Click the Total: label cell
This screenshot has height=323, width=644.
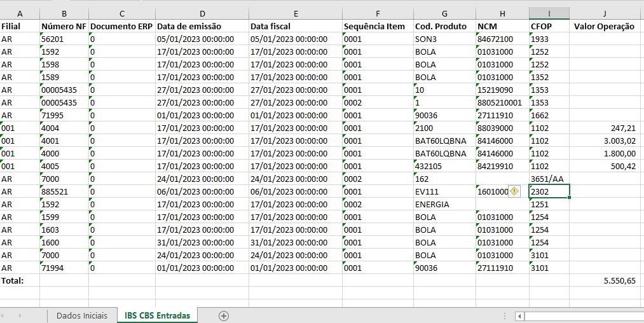pyautogui.click(x=19, y=280)
